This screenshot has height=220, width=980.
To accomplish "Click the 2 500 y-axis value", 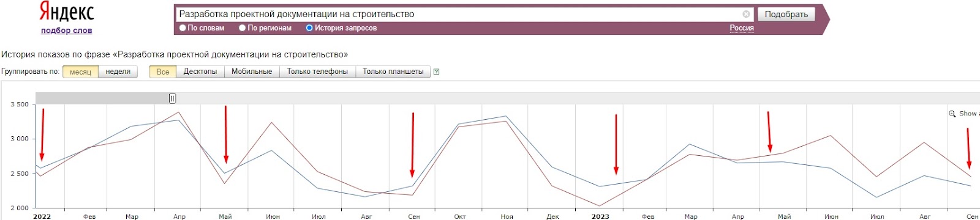I will 20,174.
